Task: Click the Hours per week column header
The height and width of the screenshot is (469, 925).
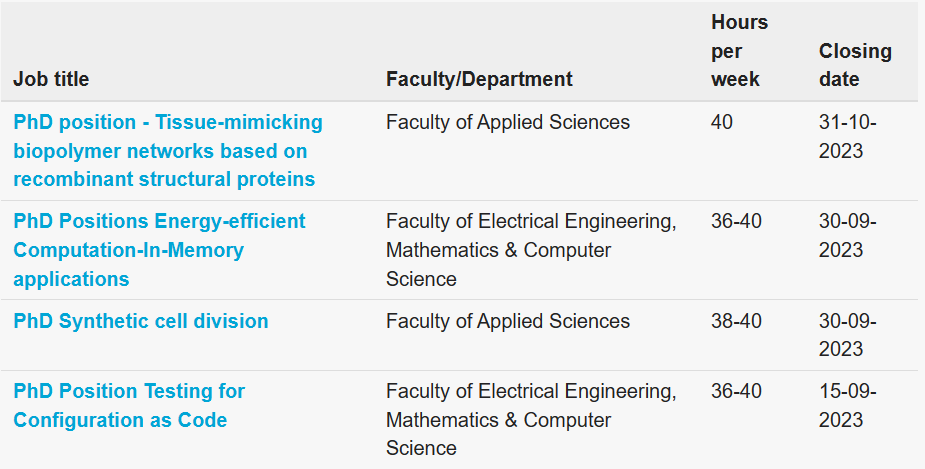Action: [740, 51]
